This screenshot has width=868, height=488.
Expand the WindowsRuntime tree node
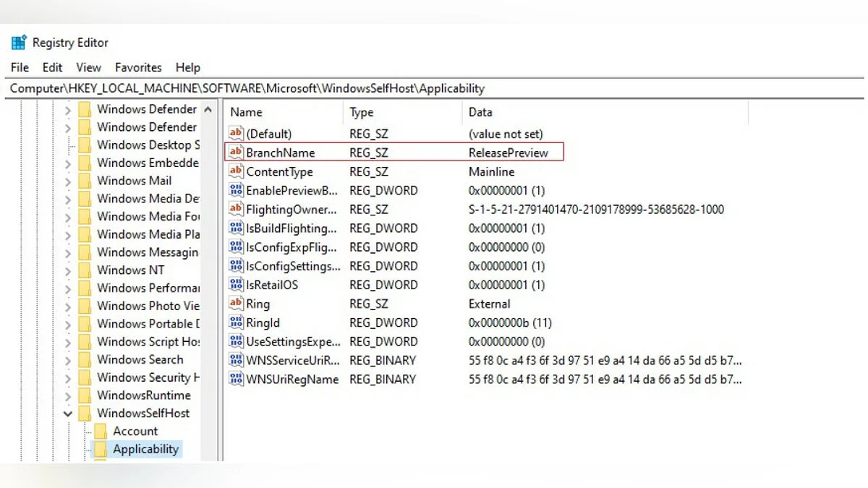(x=68, y=395)
